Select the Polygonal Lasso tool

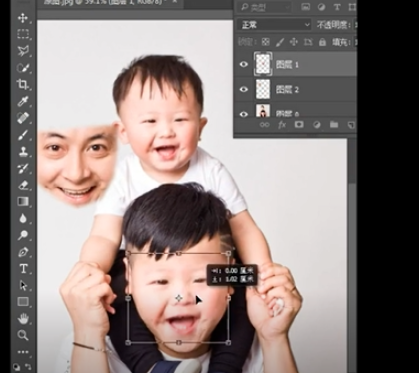(x=23, y=51)
